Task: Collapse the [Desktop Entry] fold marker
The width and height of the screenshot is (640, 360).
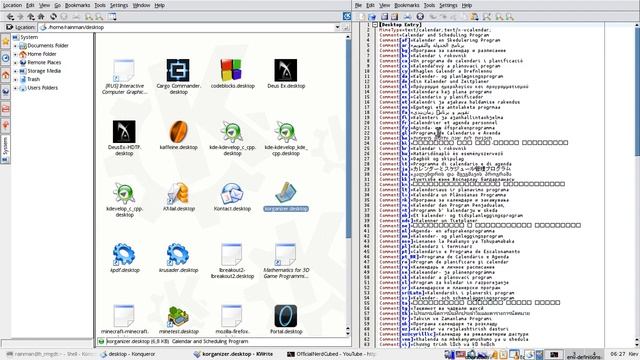Action: click(x=375, y=25)
